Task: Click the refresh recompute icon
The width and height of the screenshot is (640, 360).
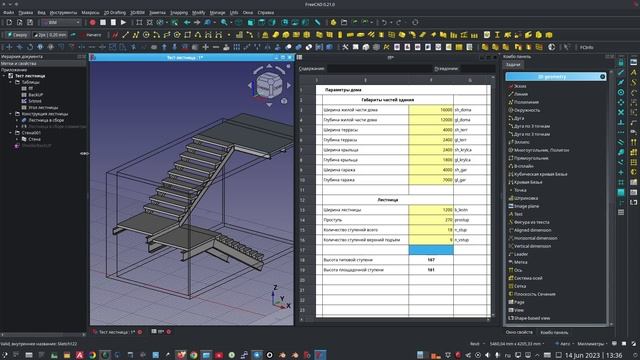Action: [x=415, y=22]
